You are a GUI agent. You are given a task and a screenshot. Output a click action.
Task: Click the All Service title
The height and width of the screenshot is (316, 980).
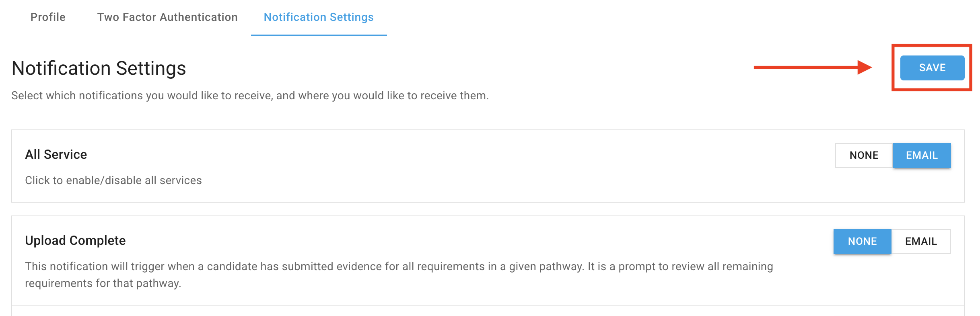56,155
